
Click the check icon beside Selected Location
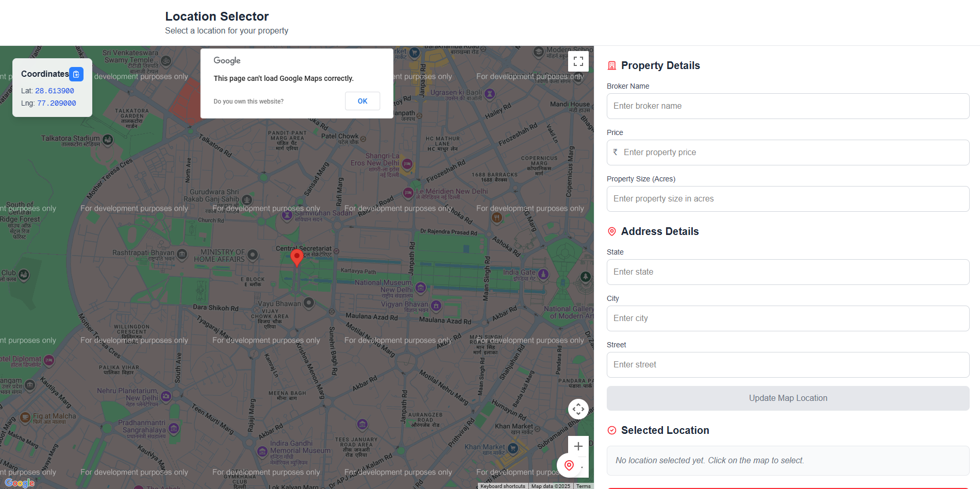click(611, 430)
